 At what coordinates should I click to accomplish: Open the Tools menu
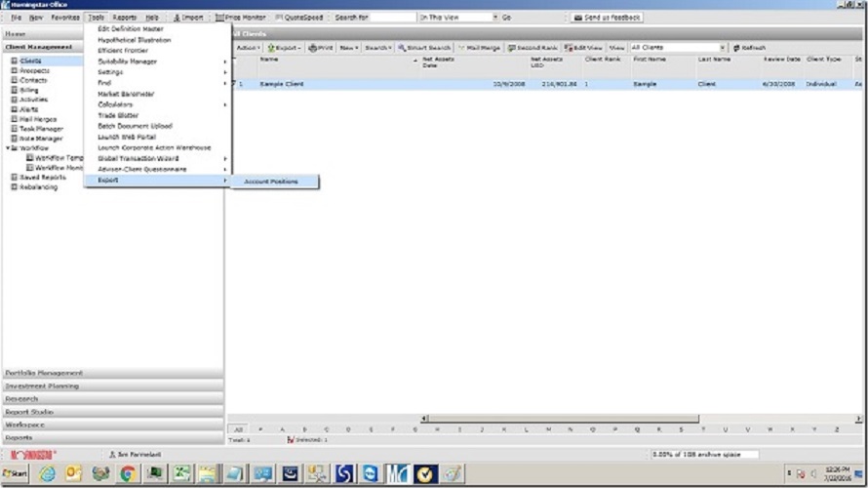point(96,18)
